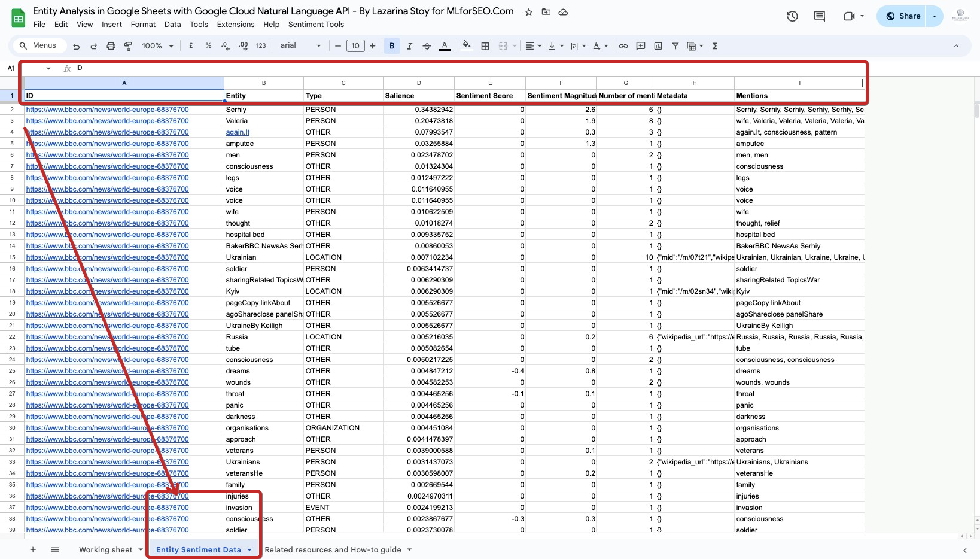
Task: Open the account profile avatar
Action: [960, 16]
